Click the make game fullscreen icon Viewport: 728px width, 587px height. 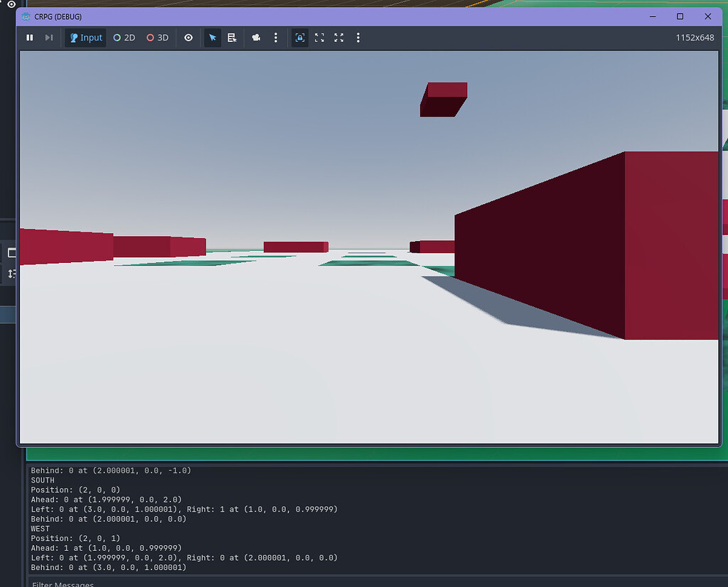[x=338, y=38]
